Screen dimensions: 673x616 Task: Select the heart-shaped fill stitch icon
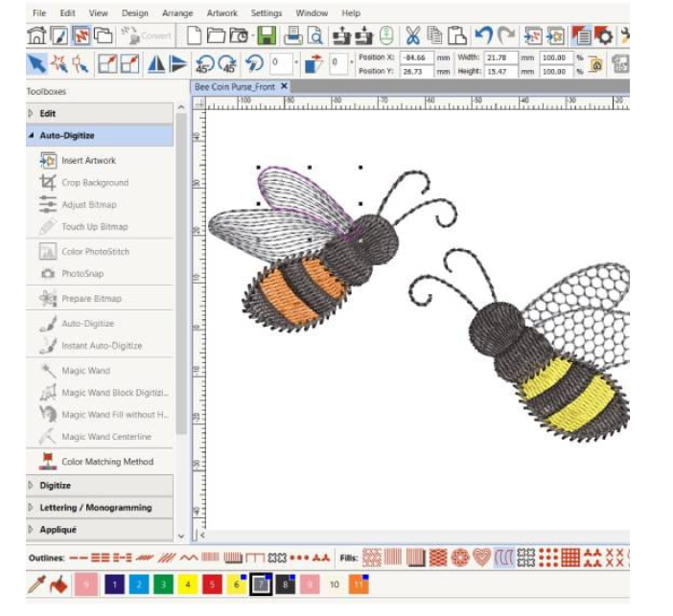[481, 558]
